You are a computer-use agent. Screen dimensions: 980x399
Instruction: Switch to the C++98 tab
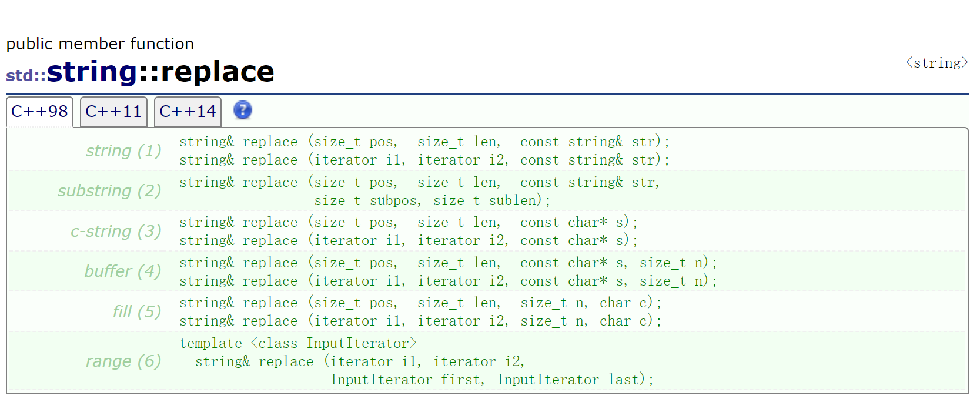coord(40,112)
